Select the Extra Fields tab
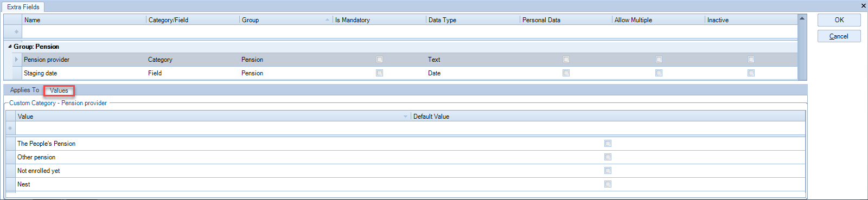The width and height of the screenshot is (868, 200). 23,7
